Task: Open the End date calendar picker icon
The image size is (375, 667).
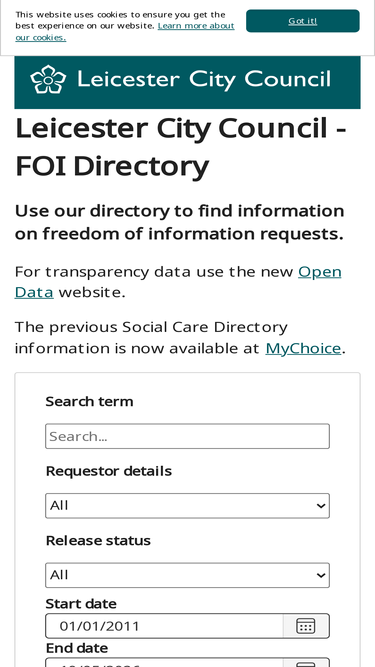Action: point(306,663)
